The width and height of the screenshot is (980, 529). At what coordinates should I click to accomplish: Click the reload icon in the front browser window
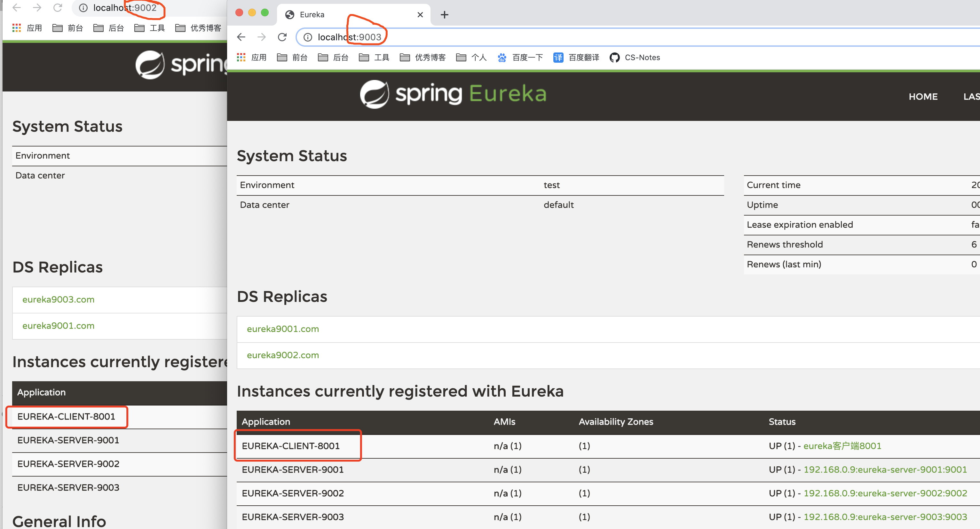click(x=282, y=37)
